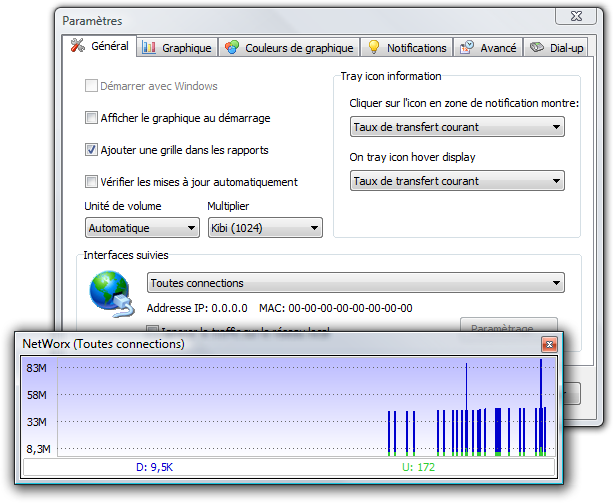
Task: Click the 58M graph axis label
Action: (36, 395)
